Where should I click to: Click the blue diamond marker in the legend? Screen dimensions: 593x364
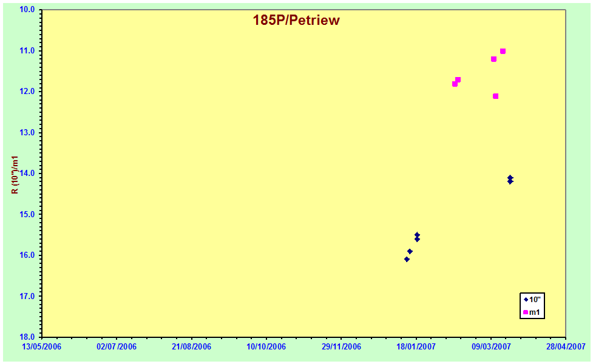pos(526,299)
